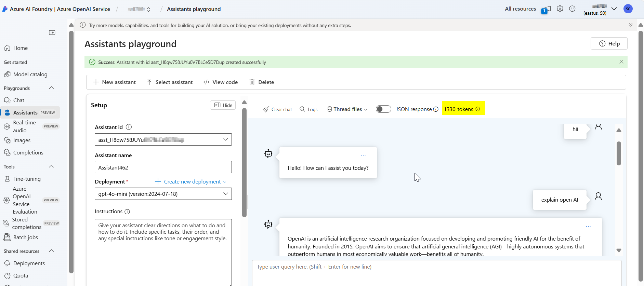This screenshot has width=644, height=286.
Task: Expand the eastus resource dropdown arrow
Action: pos(614,9)
